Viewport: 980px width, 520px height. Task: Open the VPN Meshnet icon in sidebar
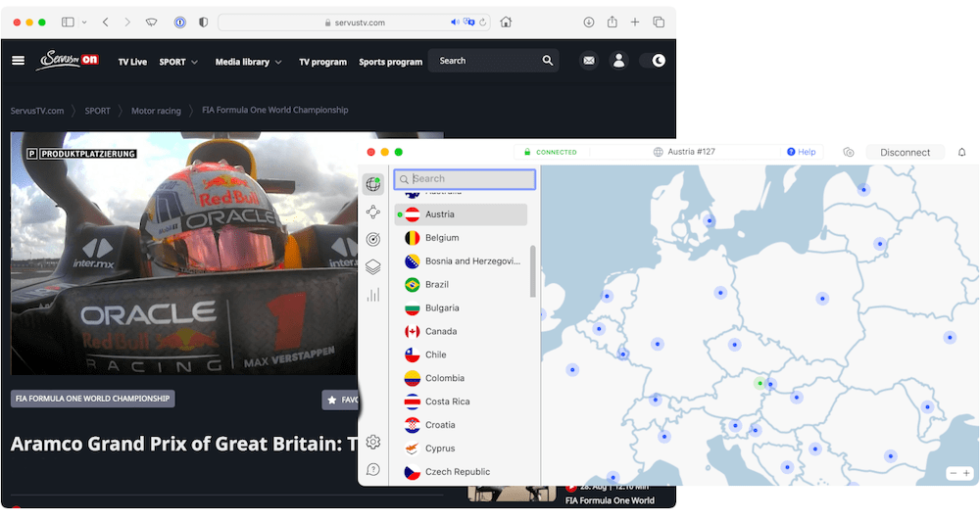pos(373,212)
